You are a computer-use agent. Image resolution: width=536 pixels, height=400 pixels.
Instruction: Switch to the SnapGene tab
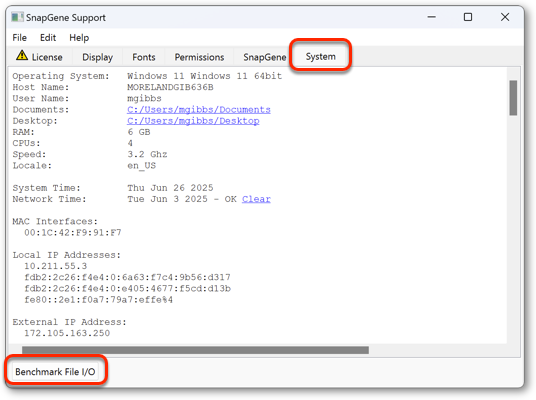coord(265,57)
